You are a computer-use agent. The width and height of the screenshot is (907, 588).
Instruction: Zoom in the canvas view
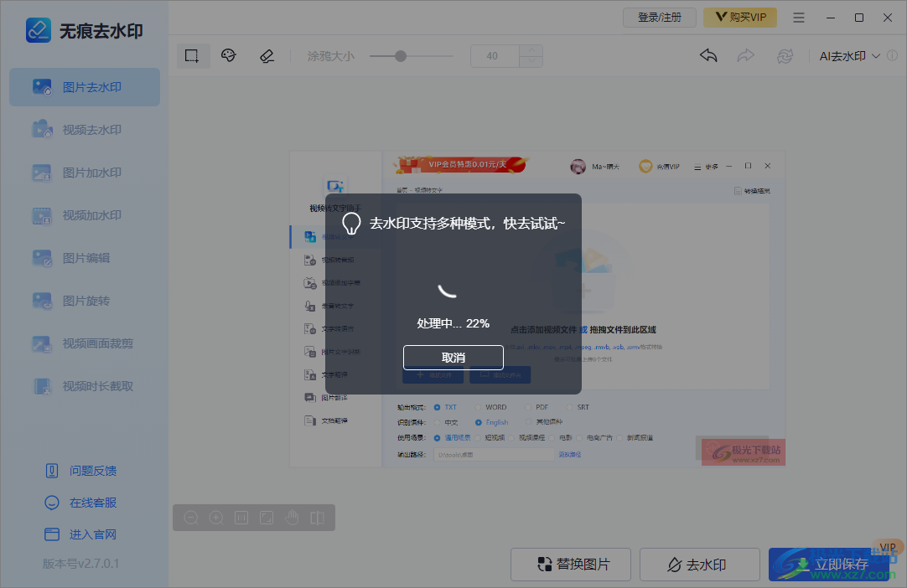pyautogui.click(x=216, y=518)
